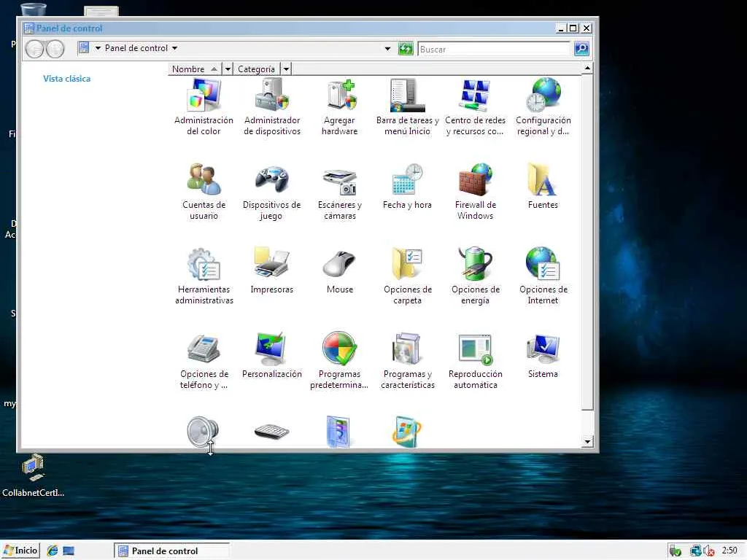Open Mouse settings
Viewport: 747px width, 560px height.
click(x=340, y=271)
